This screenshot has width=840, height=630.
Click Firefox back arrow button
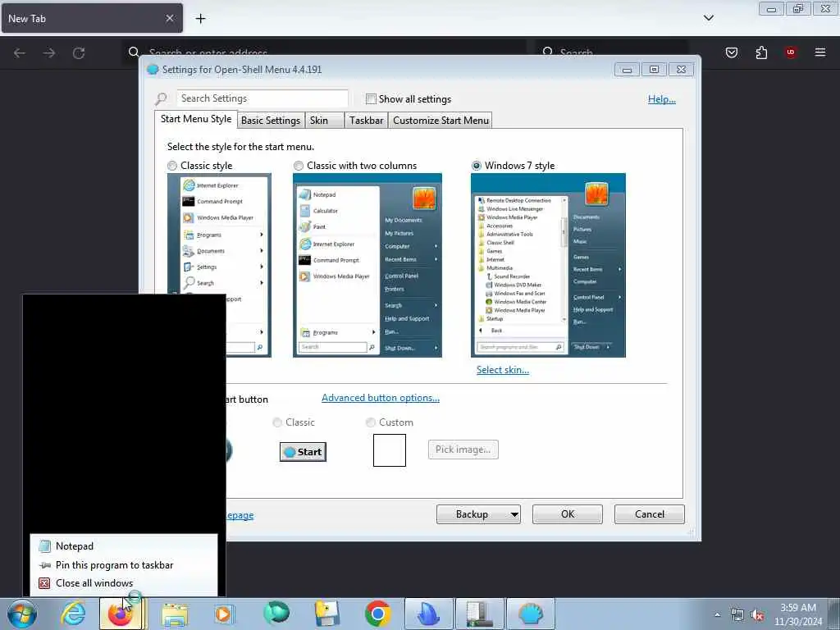click(x=20, y=52)
